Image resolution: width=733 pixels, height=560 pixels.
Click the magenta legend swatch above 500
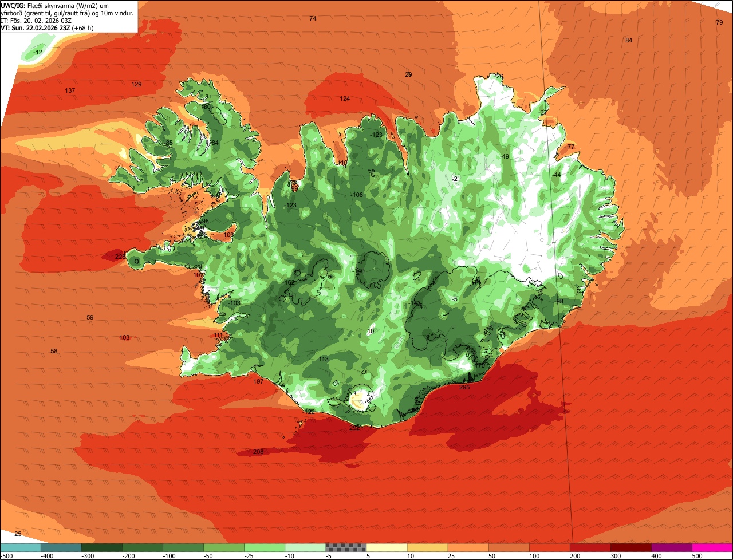712,547
